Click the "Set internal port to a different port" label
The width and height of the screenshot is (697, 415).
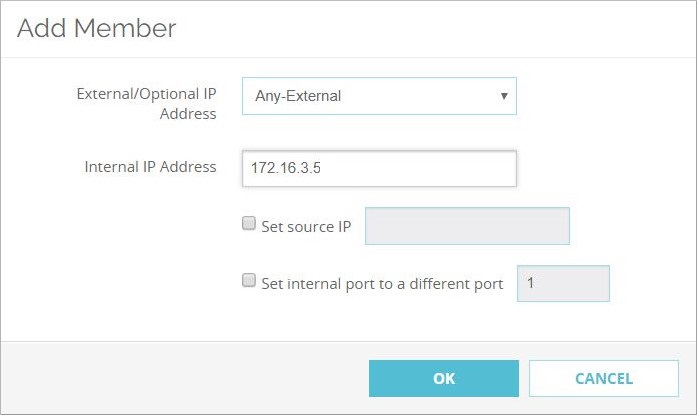point(382,284)
